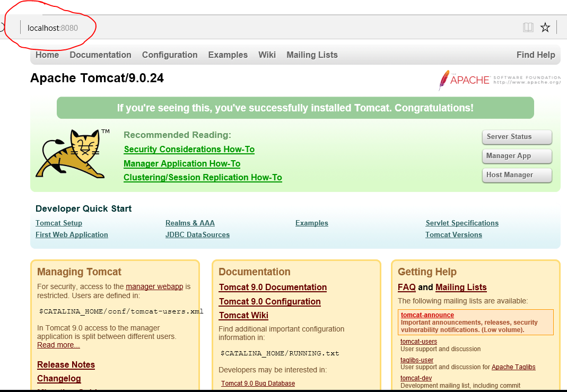Open the Examples navigation bar item
This screenshot has height=392, width=567.
click(228, 55)
